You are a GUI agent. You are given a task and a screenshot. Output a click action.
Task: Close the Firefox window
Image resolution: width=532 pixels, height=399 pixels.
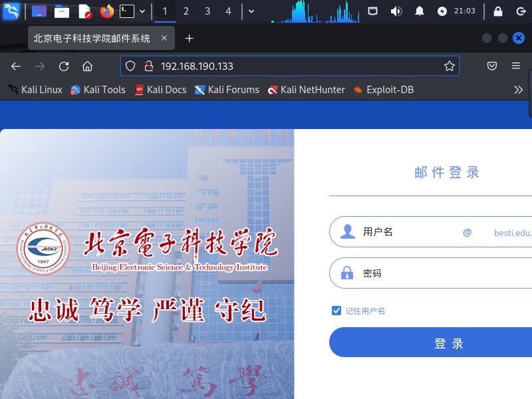click(519, 38)
